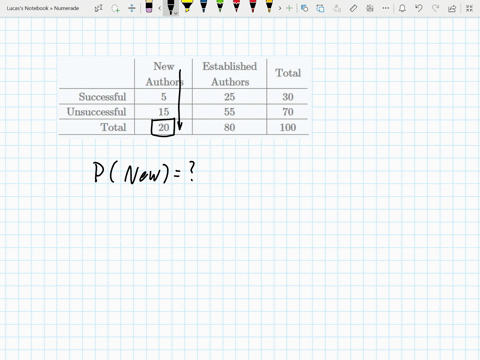
Task: Open the Math assistant tool
Action: coord(370,8)
